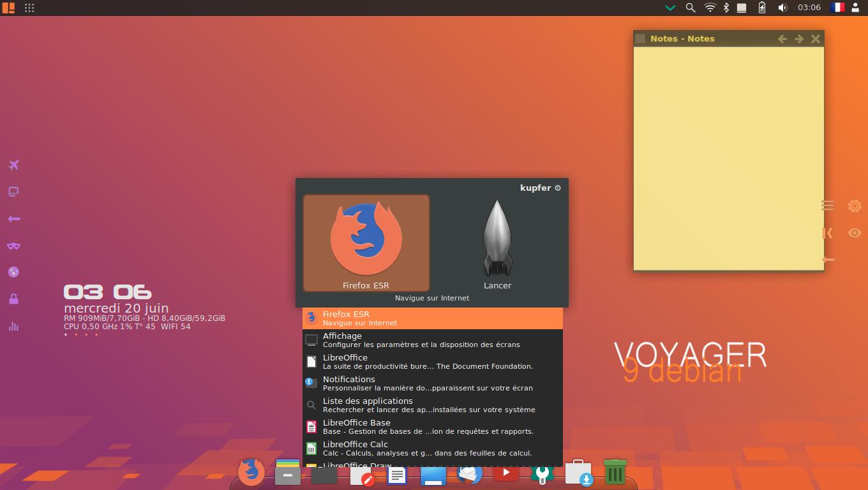
Task: Launch Firefox from the dock
Action: [x=251, y=473]
